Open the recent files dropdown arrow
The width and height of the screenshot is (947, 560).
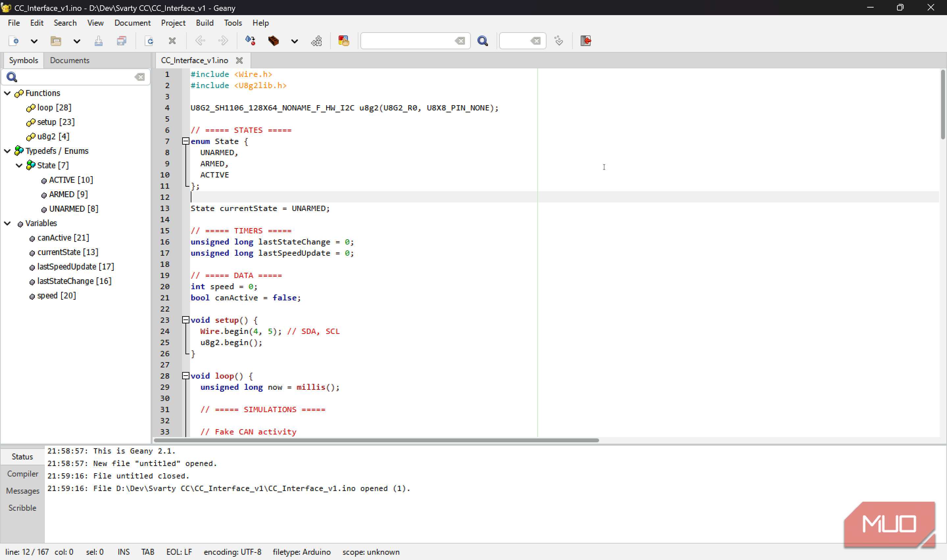77,41
